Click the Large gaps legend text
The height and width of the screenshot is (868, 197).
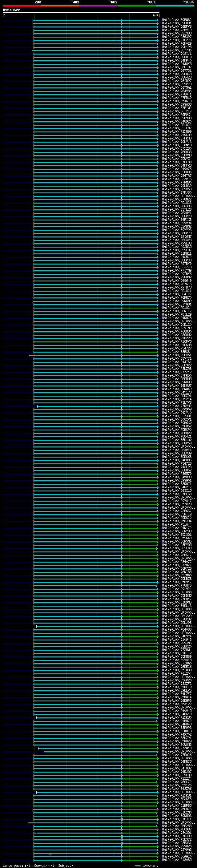click(38, 865)
